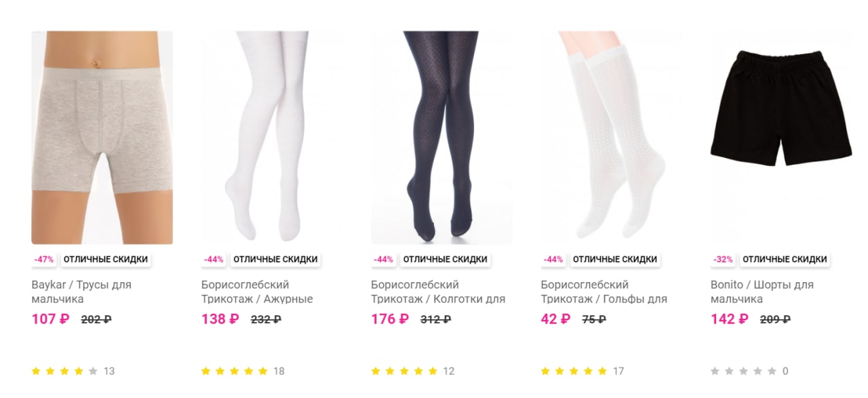This screenshot has width=868, height=398.
Task: Click the -32% discount badge
Action: pyautogui.click(x=723, y=259)
